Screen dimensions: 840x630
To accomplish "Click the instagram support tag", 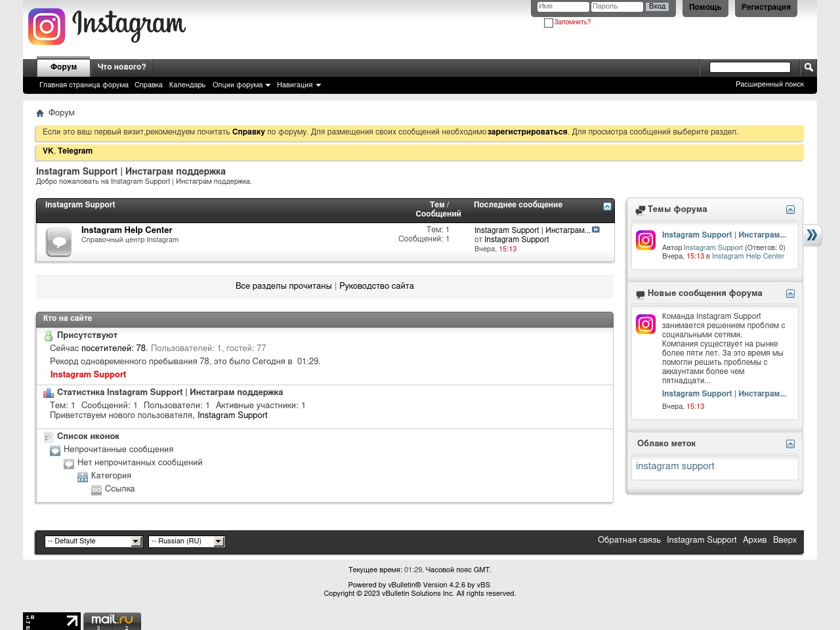I will pyautogui.click(x=675, y=466).
